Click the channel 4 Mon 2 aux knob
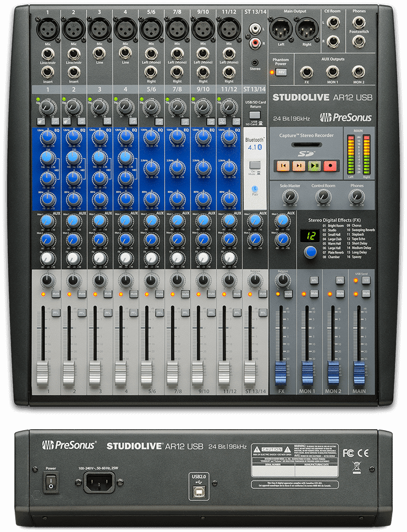 point(125,239)
